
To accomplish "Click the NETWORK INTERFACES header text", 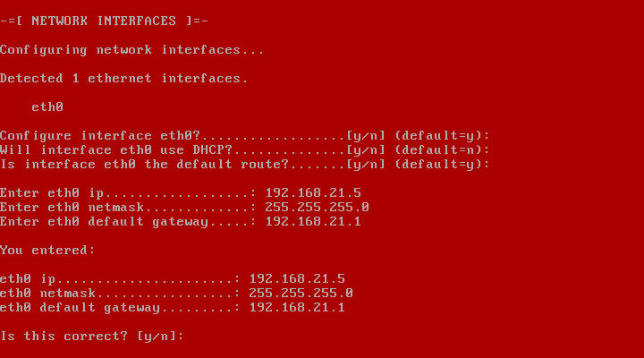I will [104, 21].
